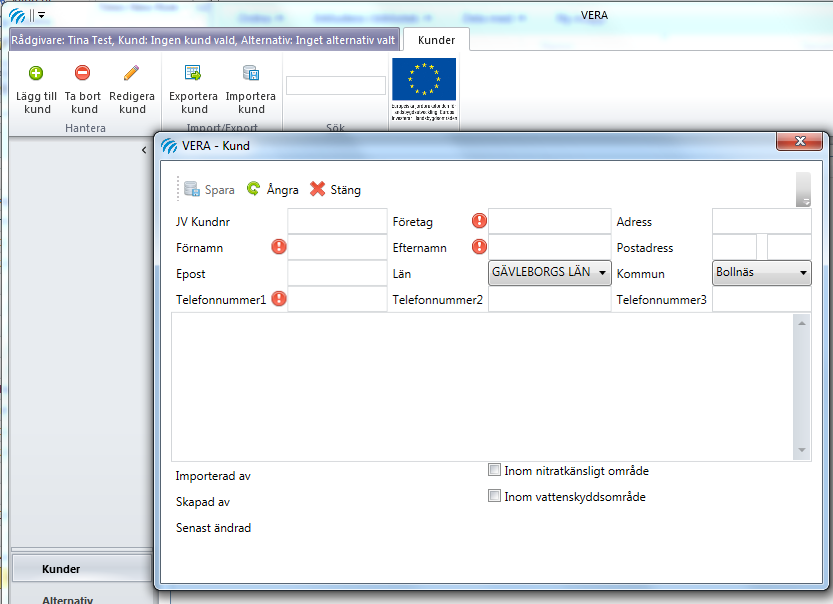833x604 pixels.
Task: Click the VERA - Kund dialog logo icon
Action: 169,146
